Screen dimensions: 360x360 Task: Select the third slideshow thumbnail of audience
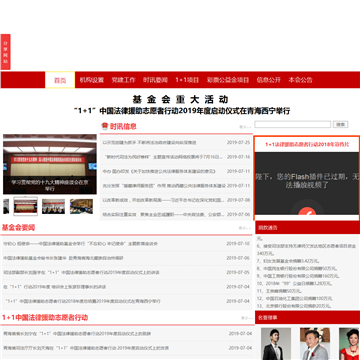tap(53, 206)
